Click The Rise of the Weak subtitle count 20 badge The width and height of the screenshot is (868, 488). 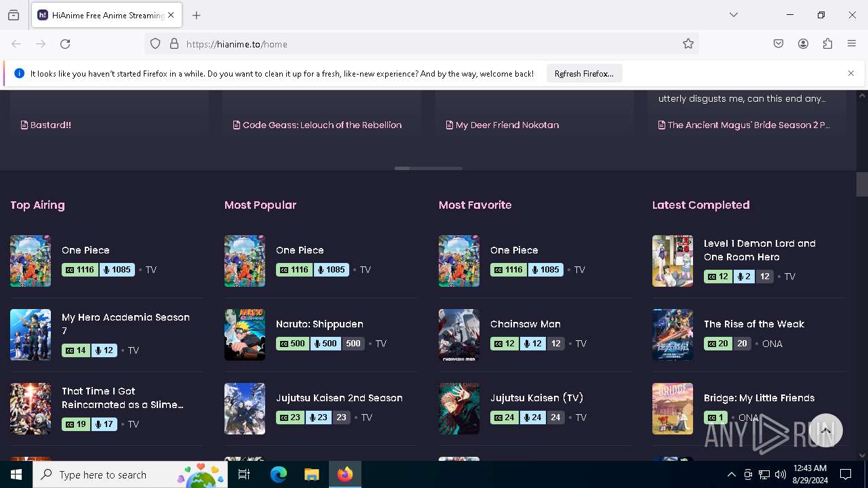[x=717, y=344]
